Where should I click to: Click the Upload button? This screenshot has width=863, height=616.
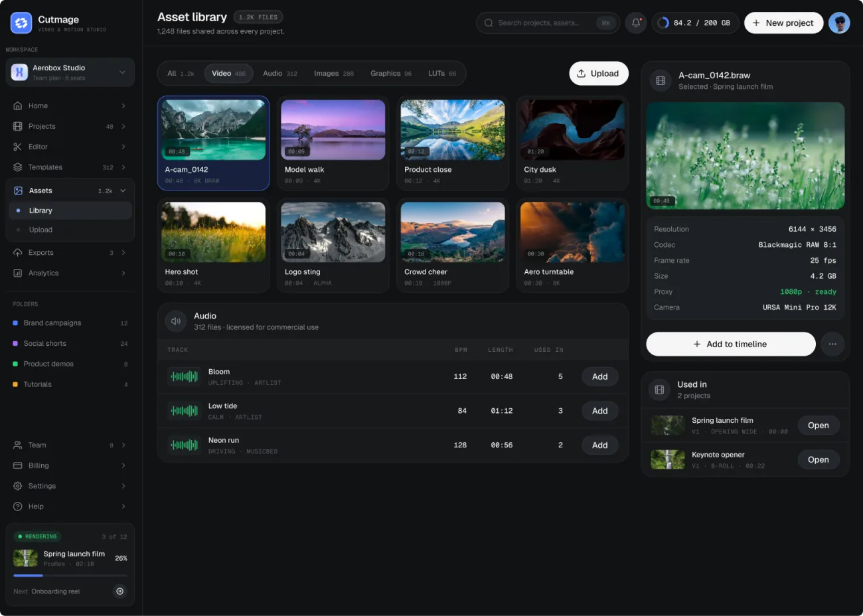(x=599, y=74)
